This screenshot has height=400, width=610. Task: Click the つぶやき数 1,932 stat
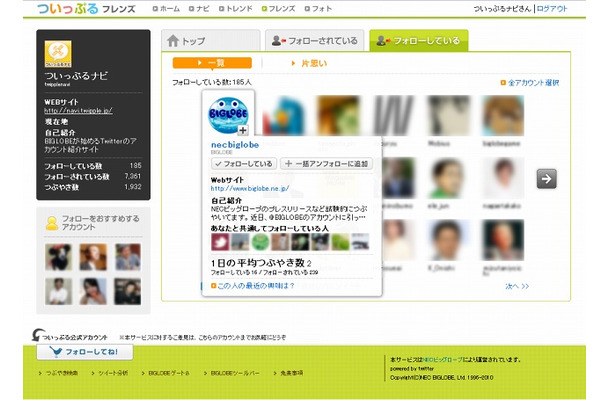point(93,187)
